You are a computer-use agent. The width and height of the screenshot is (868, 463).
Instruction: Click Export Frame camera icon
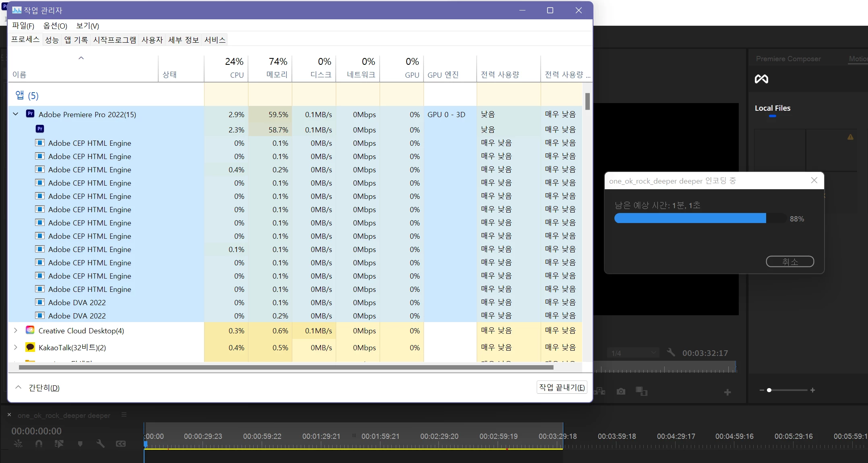click(621, 391)
